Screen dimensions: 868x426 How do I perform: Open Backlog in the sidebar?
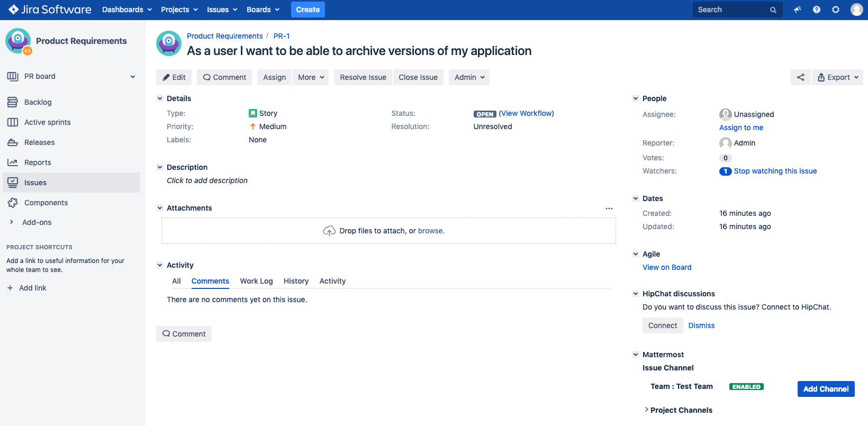pyautogui.click(x=38, y=102)
